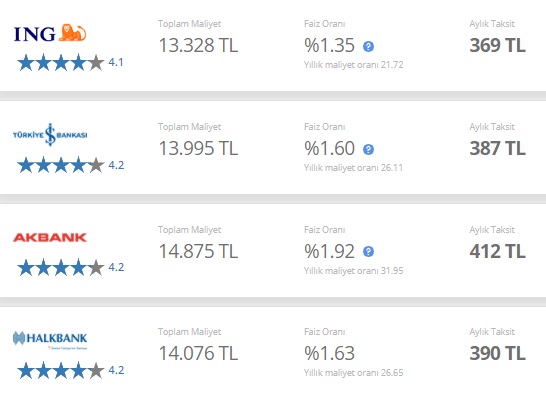Screen dimensions: 546x397
Task: Select the 13.328 TL total cost
Action: click(198, 45)
